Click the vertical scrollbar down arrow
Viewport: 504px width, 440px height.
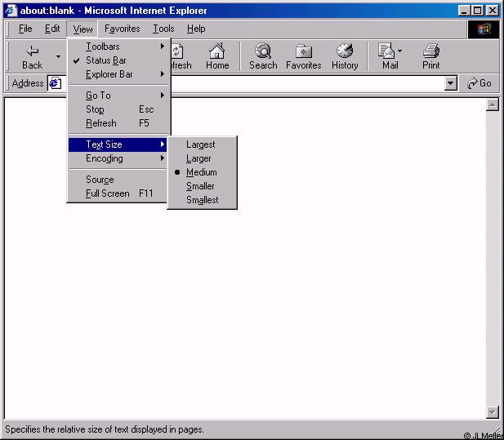pos(493,412)
